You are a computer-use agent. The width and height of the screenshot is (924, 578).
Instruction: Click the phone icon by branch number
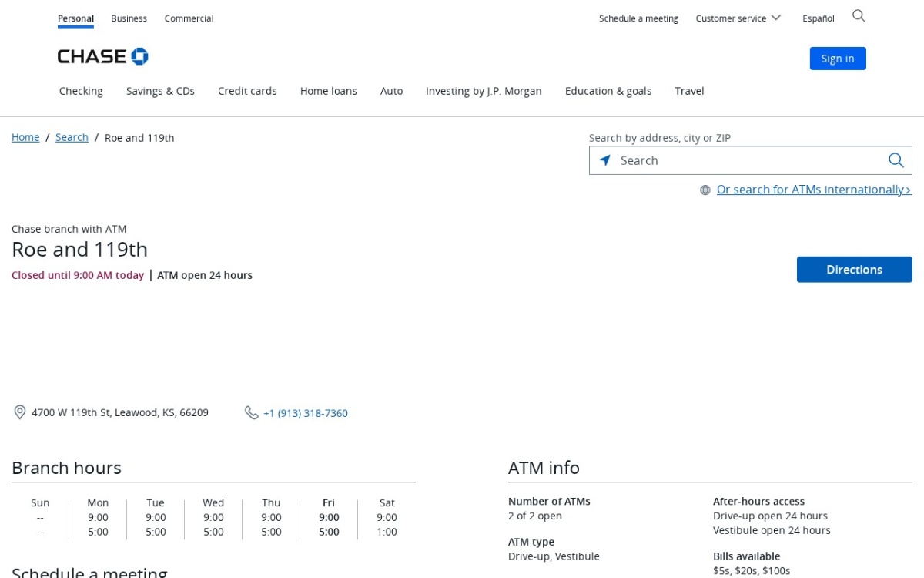[251, 412]
